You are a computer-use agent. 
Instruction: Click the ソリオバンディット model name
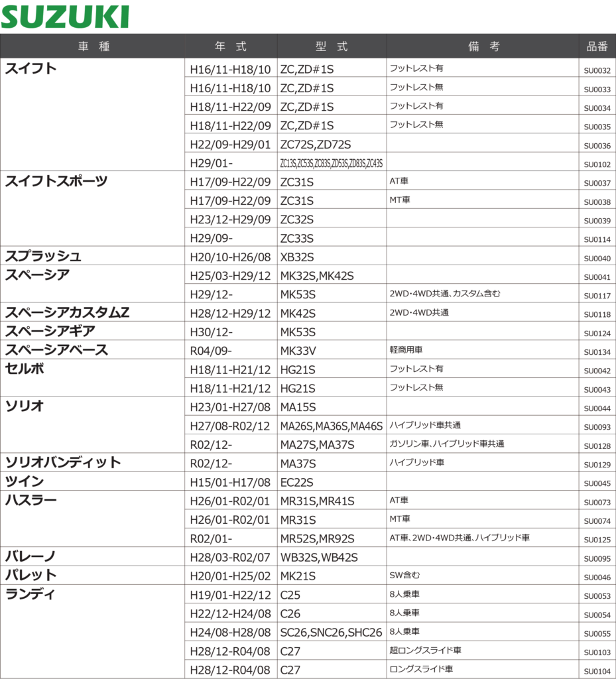coord(63,462)
